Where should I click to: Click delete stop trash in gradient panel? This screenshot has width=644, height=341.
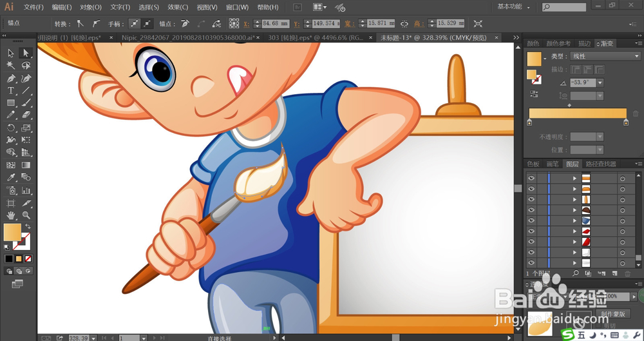tap(636, 114)
